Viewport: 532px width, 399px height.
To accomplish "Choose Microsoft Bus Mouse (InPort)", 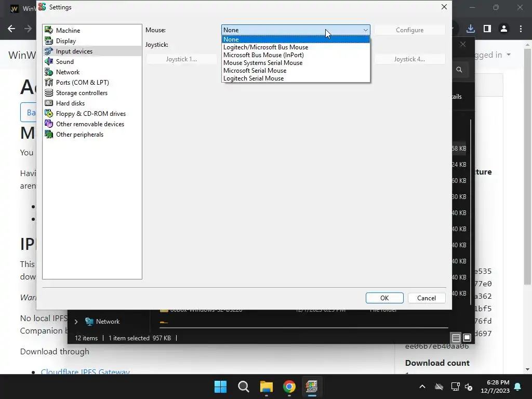I will [296, 55].
